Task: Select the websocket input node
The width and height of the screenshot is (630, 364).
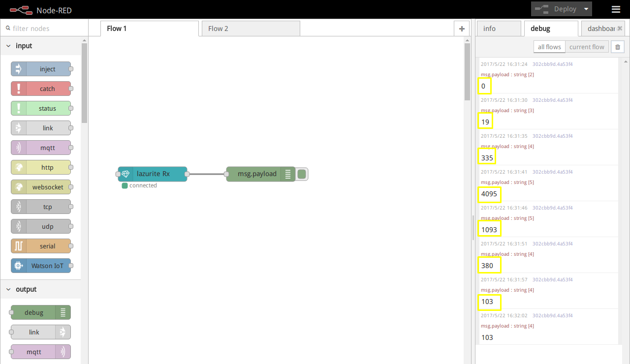Action: (41, 187)
